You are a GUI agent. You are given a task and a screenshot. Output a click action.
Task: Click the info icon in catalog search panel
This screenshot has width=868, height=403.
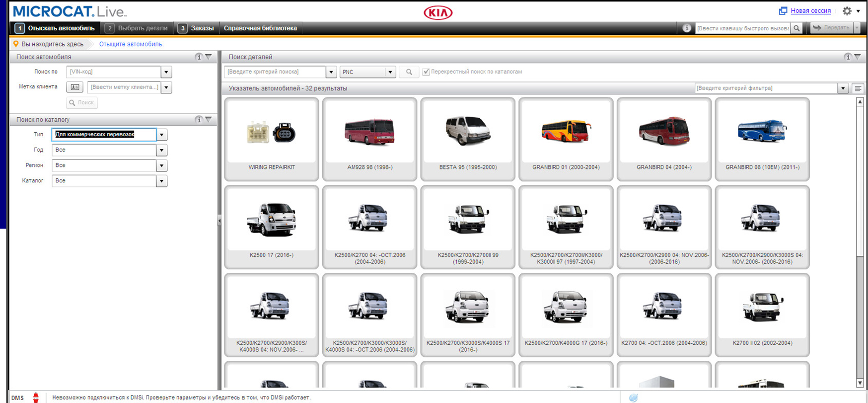(199, 120)
